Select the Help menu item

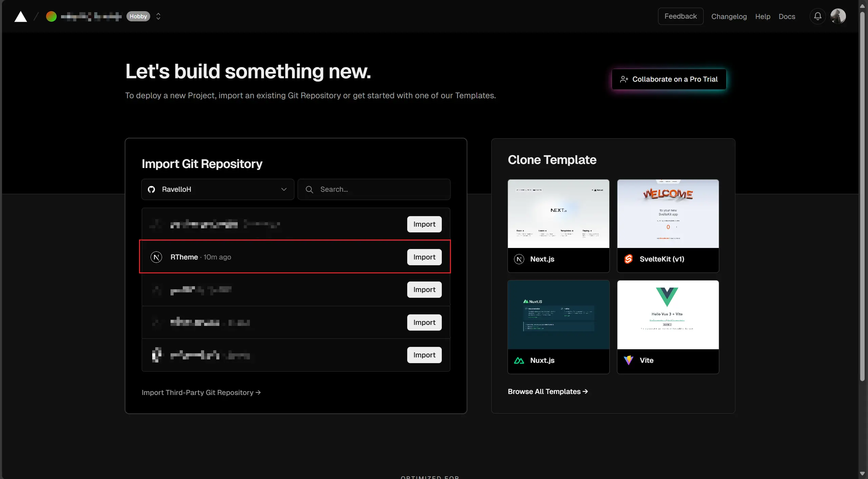pyautogui.click(x=762, y=16)
